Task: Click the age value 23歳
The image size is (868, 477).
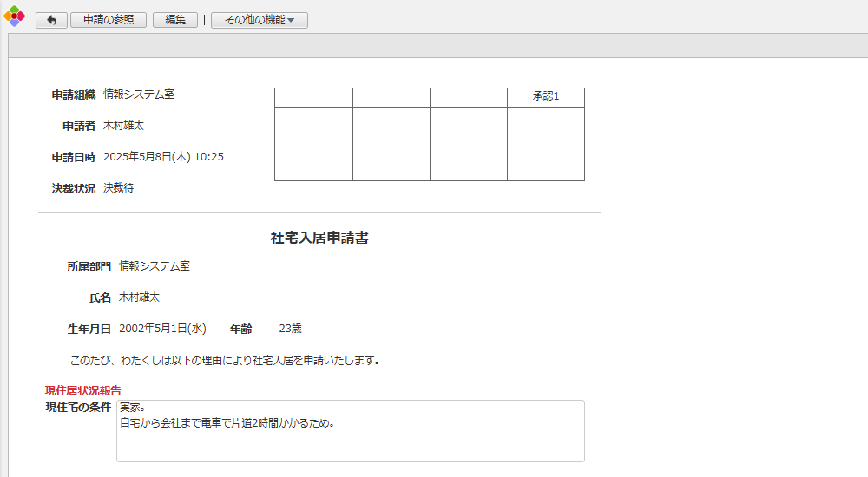Action: (290, 329)
